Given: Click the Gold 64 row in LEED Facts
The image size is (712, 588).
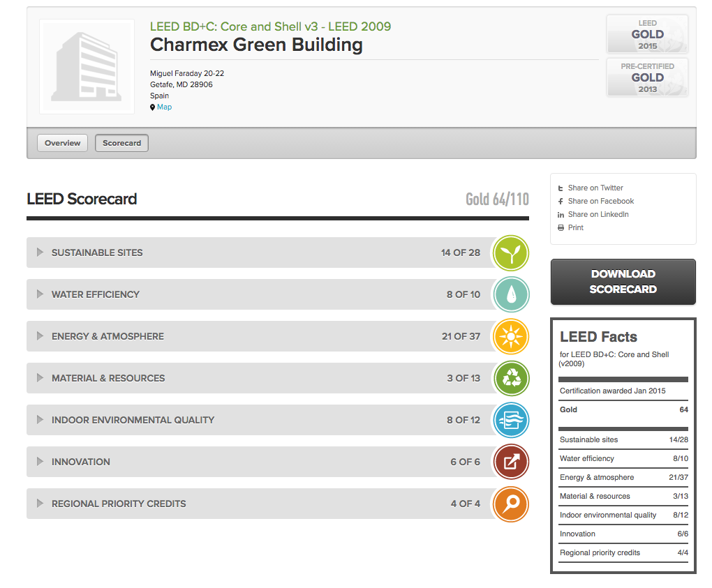Looking at the screenshot, I should coord(623,409).
